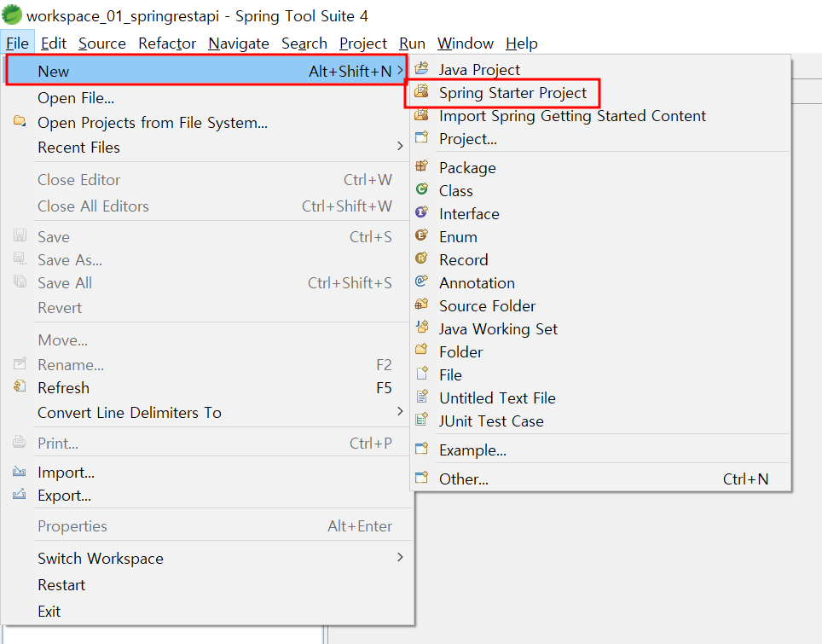The image size is (822, 644).
Task: Choose Annotation from New submenu
Action: (601, 282)
